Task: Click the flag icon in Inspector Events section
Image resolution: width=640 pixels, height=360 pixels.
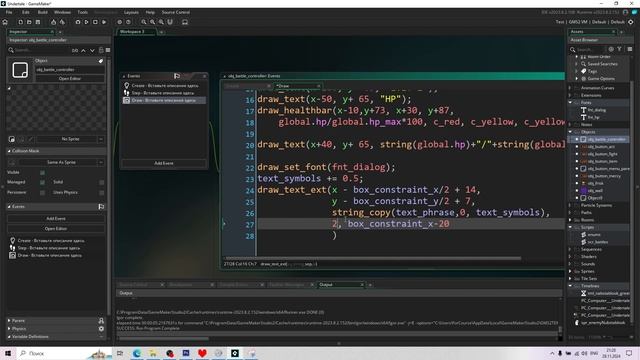Action: [101, 207]
